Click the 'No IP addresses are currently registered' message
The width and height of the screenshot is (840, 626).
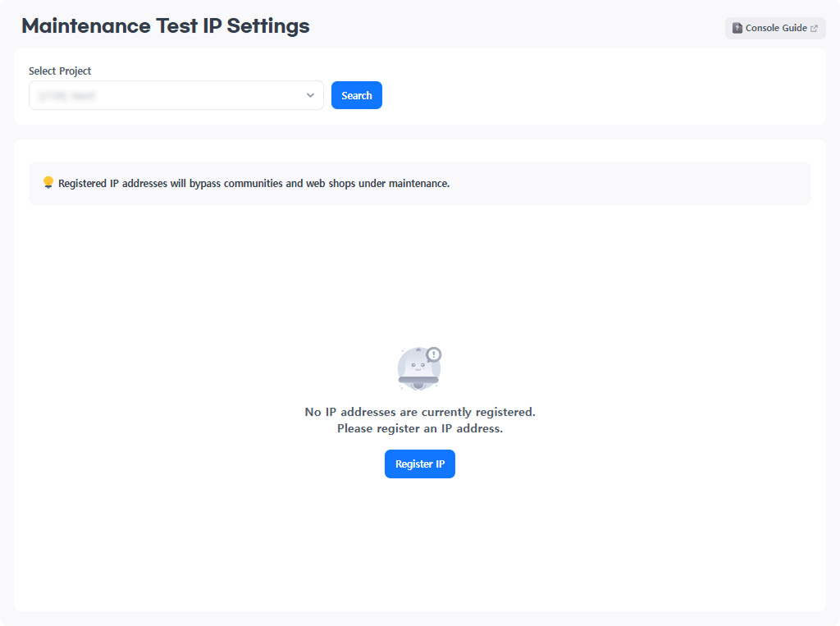pos(420,411)
